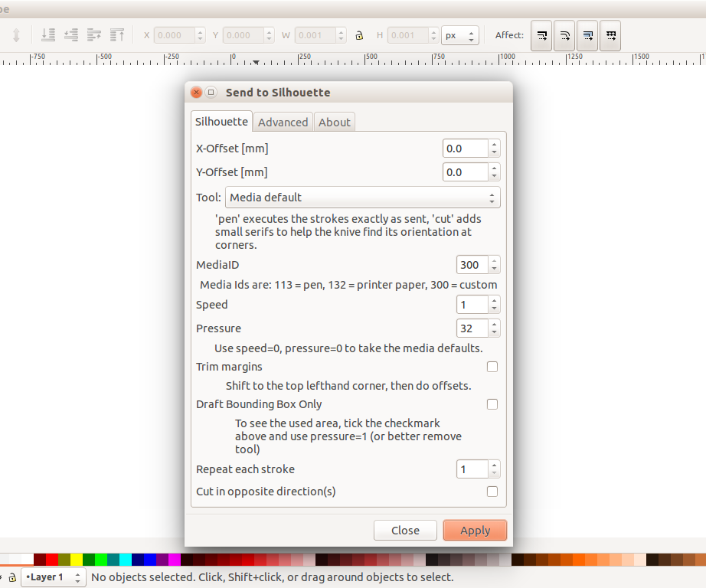The width and height of the screenshot is (706, 588).
Task: Switch to the Advanced tab
Action: pos(283,121)
